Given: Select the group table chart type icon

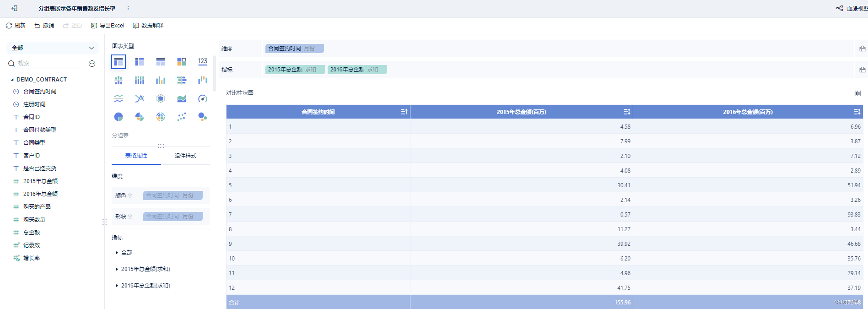Looking at the screenshot, I should 119,62.
